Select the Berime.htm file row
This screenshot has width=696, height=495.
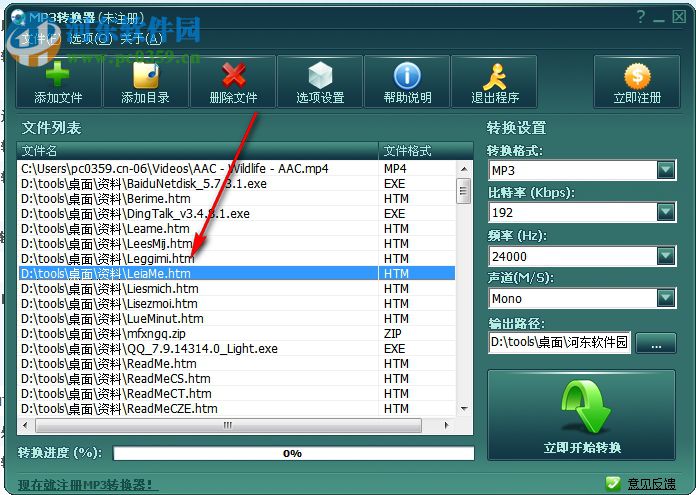[237, 199]
